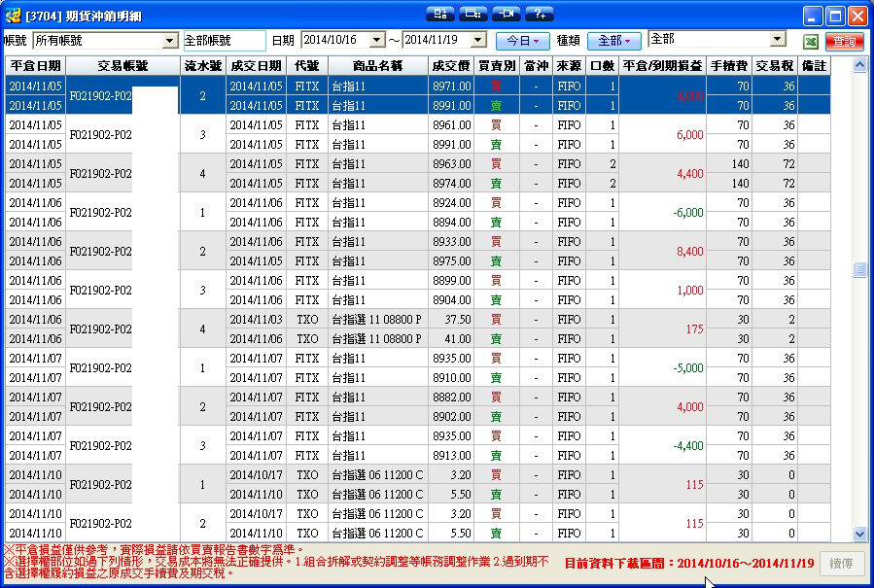Screen dimensions: 874x588
Task: Click the price cell 8933.00
Action: (451, 241)
